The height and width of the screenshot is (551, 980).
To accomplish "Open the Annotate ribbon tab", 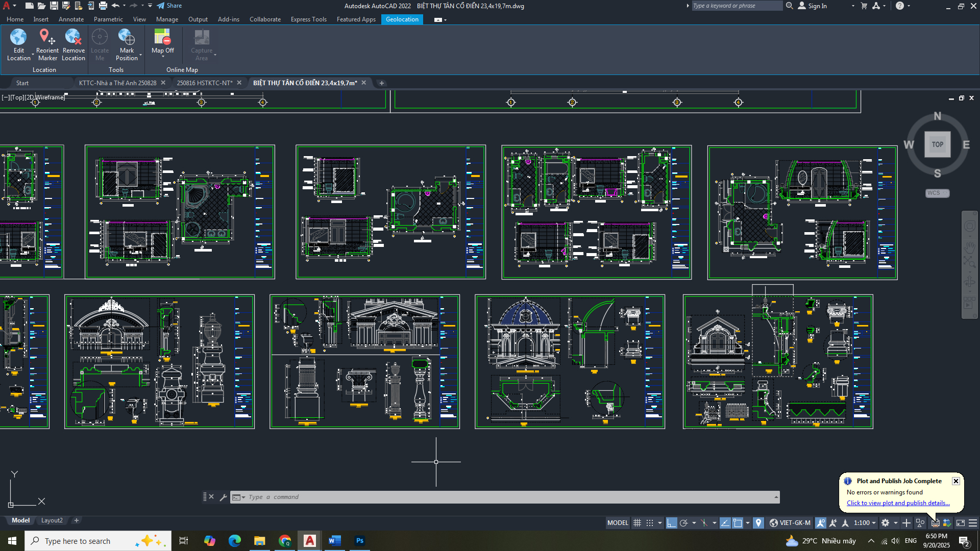I will 71,19.
